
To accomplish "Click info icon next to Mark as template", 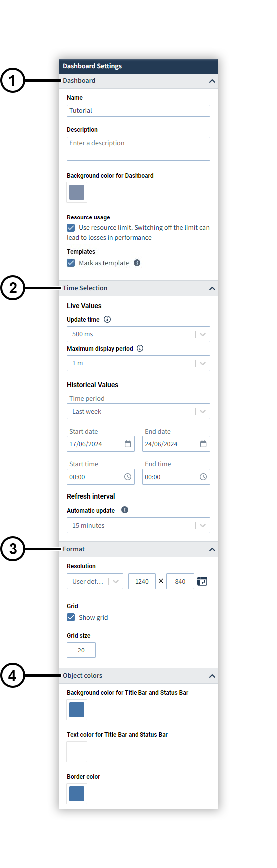I will [137, 263].
